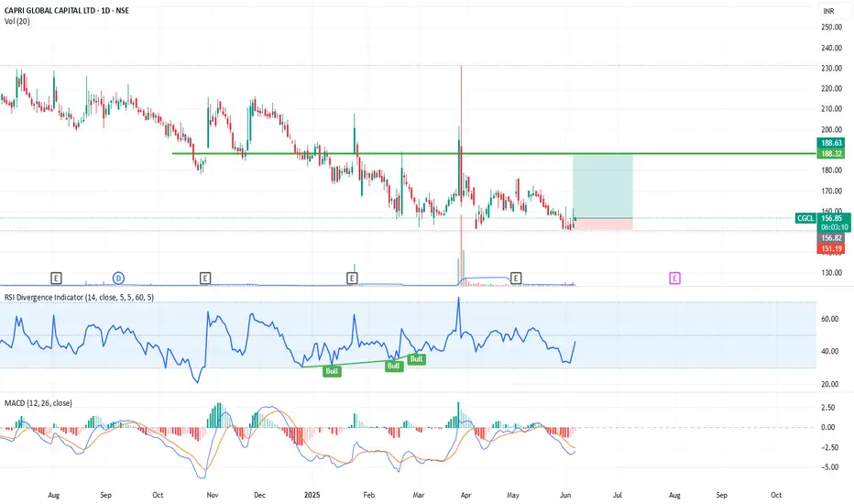Click the 200.00 price axis label
Image resolution: width=854 pixels, height=504 pixels.
pos(831,130)
